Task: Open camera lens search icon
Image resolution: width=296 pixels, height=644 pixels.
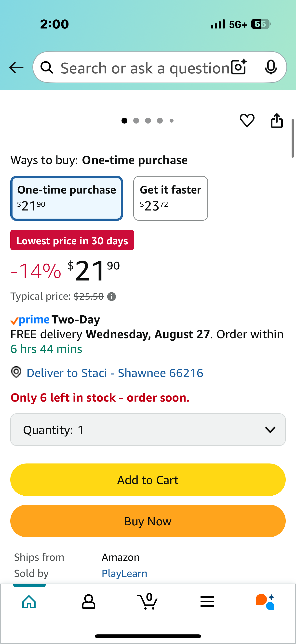Action: tap(239, 67)
